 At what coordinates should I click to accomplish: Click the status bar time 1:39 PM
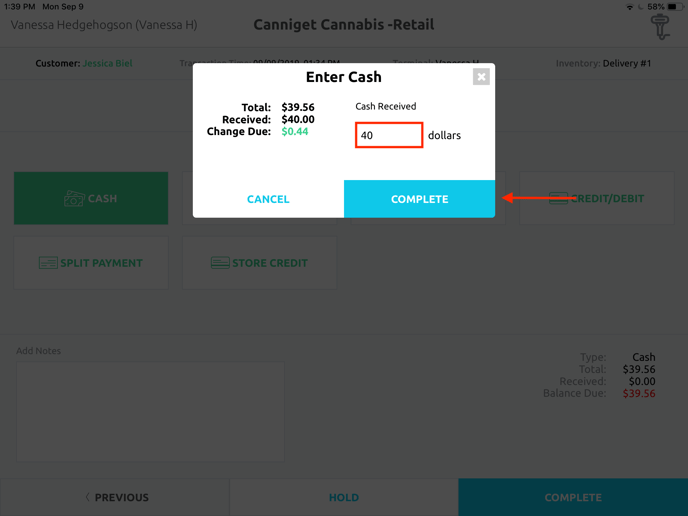(19, 7)
